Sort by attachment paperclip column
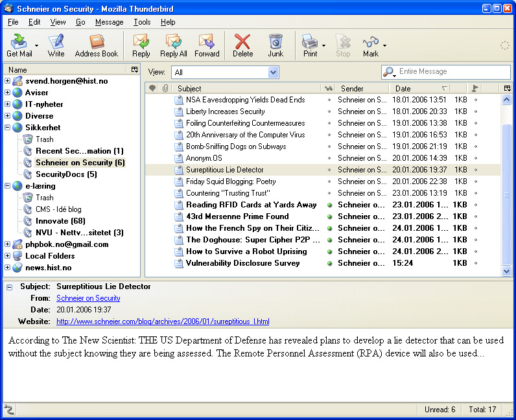516x420 pixels. [165, 88]
